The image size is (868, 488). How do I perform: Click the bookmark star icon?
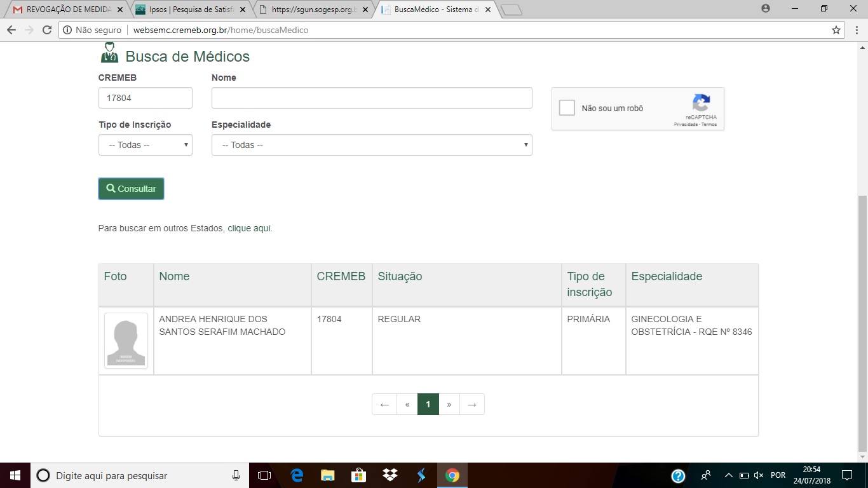[836, 30]
